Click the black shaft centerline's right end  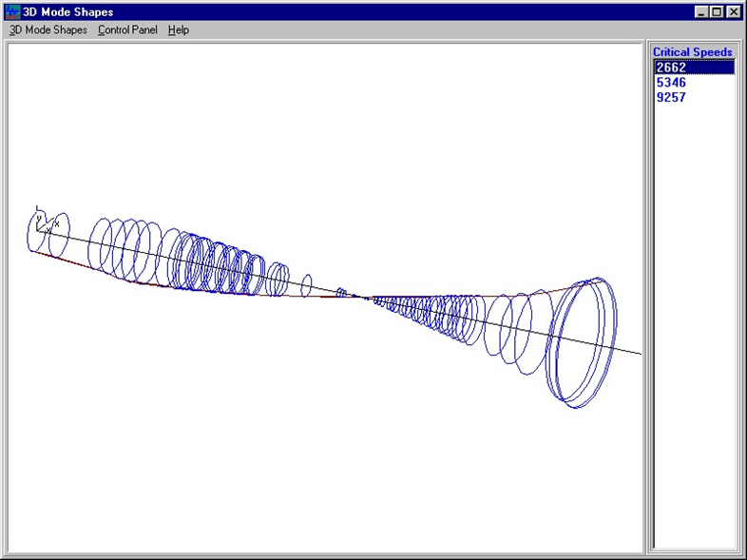637,353
